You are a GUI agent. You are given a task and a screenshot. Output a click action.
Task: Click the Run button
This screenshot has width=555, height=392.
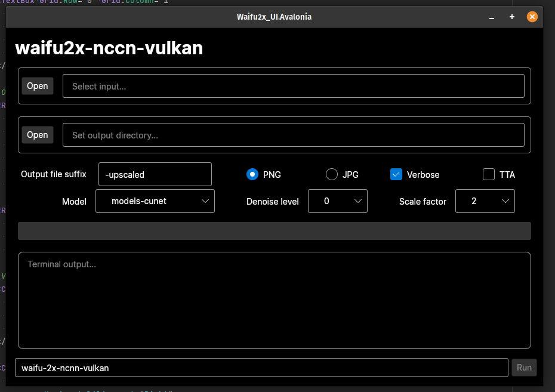[524, 368]
